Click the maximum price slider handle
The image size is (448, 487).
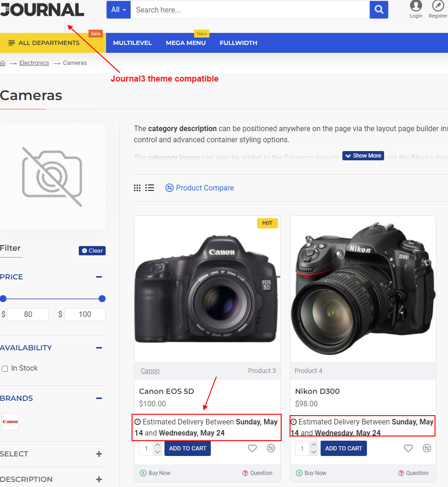pos(102,299)
